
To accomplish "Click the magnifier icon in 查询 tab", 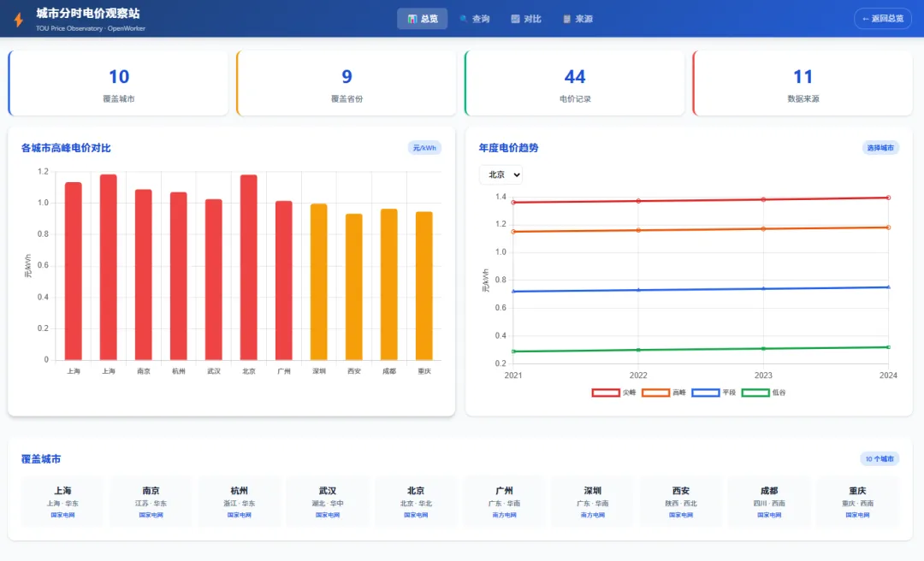I will click(463, 19).
